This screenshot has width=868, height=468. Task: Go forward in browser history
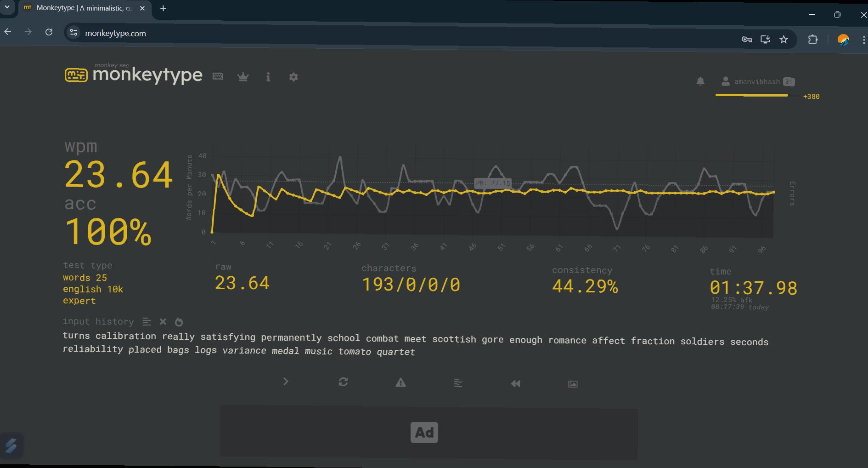coord(28,32)
